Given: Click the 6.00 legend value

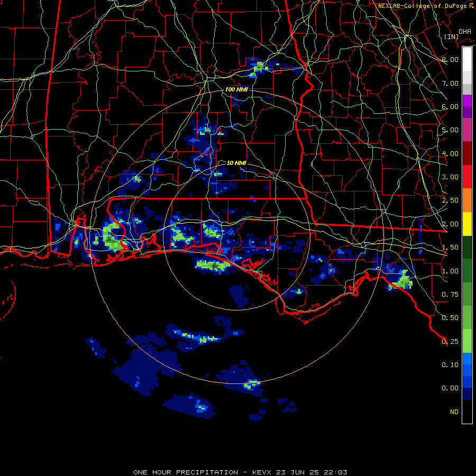Looking at the screenshot, I should tap(450, 106).
